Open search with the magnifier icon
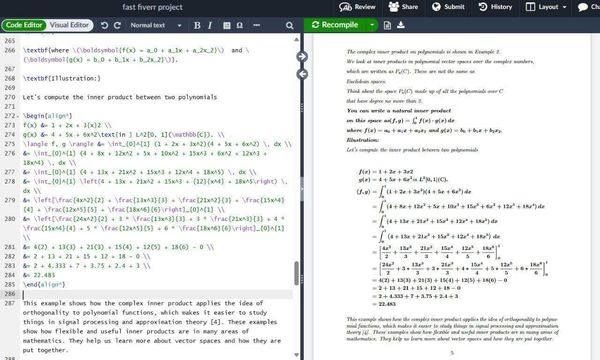The height and width of the screenshot is (360, 600). (290, 25)
